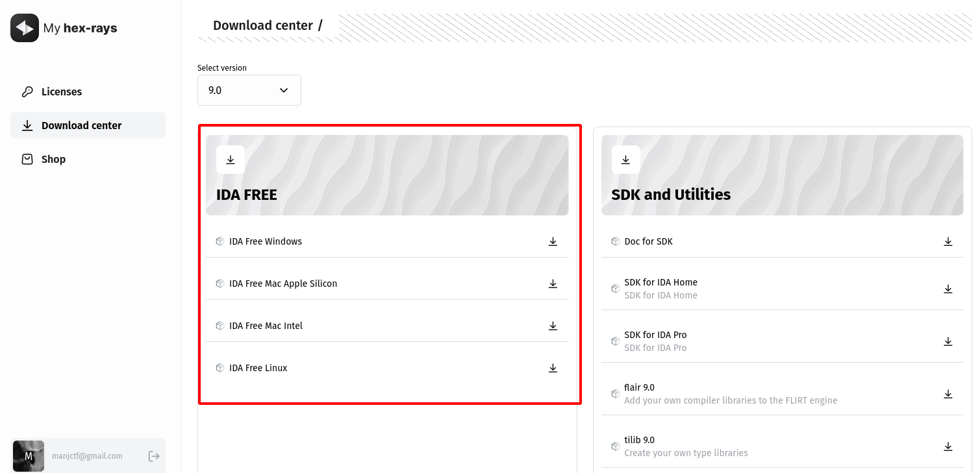Download flair 9.0 utility
980x473 pixels.
948,394
